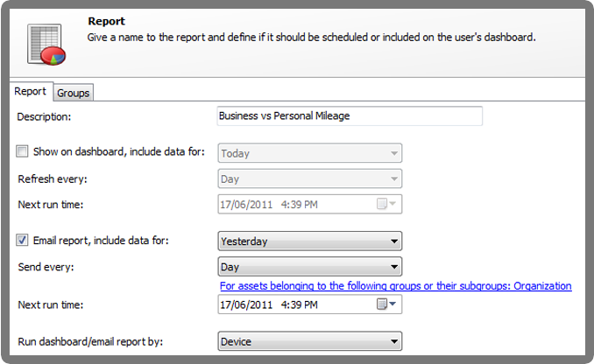Click date 17/06/2011 in email Next run time
This screenshot has height=364, width=594.
pos(246,304)
